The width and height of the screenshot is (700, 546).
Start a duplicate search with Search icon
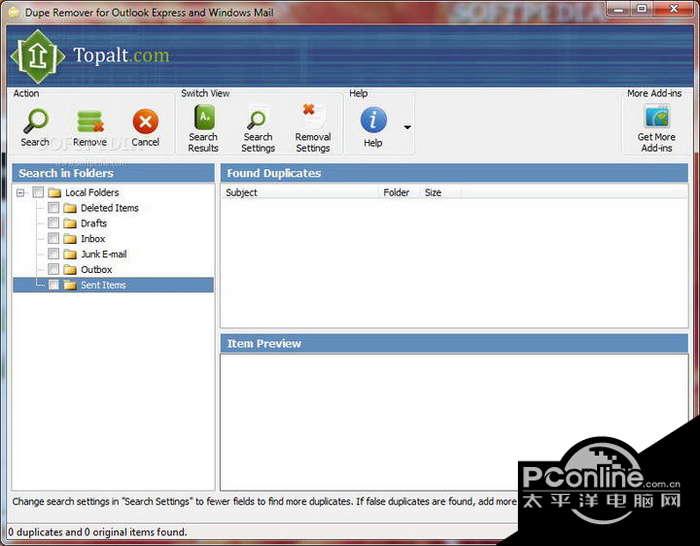pos(35,121)
